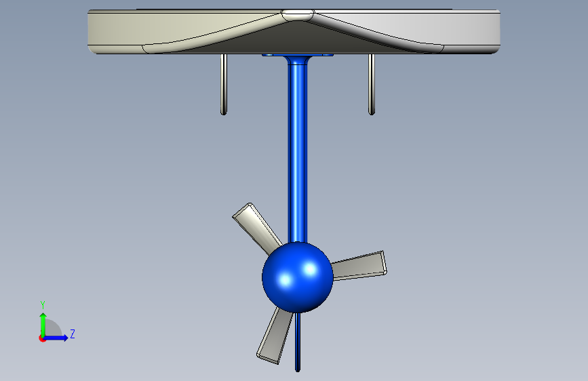Select the blue mounting flange under housing
588x381 pixels.
(x=297, y=56)
